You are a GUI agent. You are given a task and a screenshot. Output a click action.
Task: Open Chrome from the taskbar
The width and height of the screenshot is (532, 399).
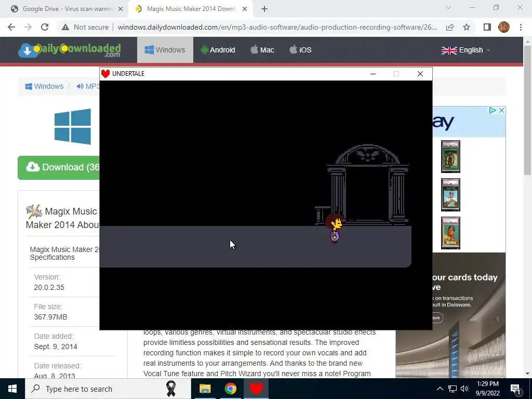point(230,389)
